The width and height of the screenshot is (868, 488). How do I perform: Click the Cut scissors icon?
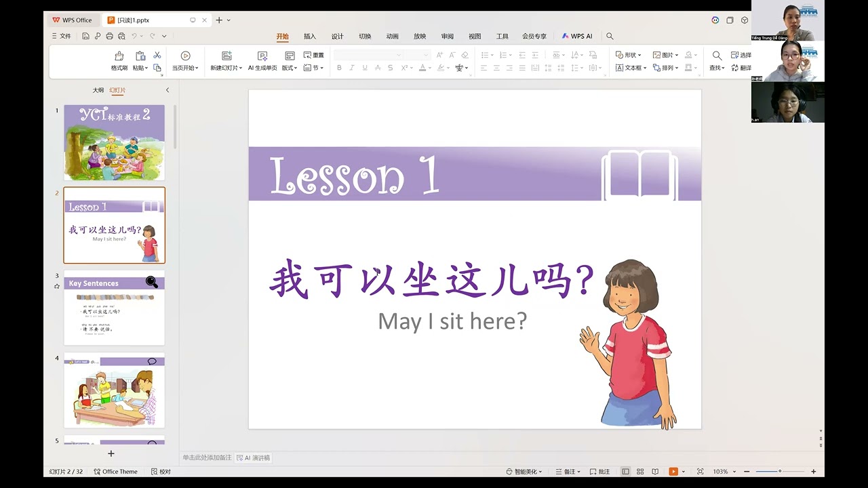(x=157, y=55)
